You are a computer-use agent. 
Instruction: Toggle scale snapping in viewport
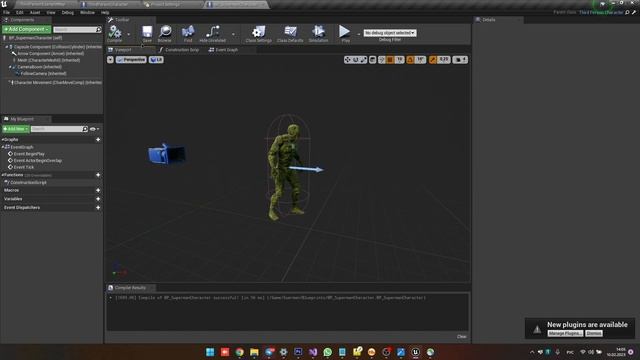tap(433, 60)
